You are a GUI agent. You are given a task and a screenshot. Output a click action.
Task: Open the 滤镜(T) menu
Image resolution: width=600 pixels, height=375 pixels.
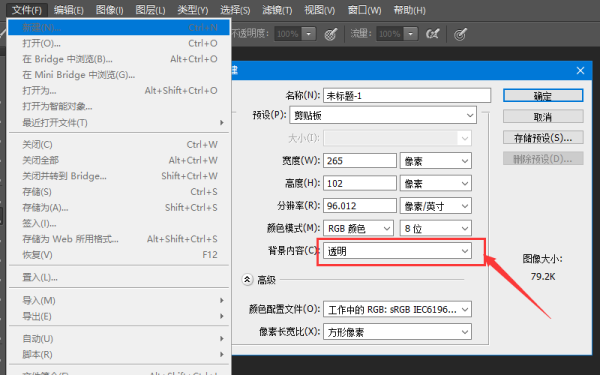coord(277,10)
